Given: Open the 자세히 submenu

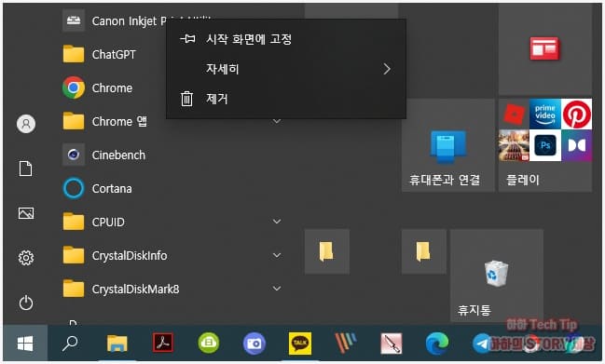Looking at the screenshot, I should click(x=286, y=69).
